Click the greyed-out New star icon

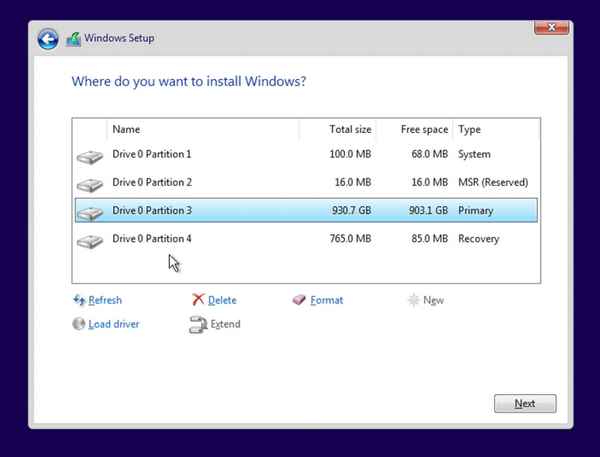click(x=414, y=300)
